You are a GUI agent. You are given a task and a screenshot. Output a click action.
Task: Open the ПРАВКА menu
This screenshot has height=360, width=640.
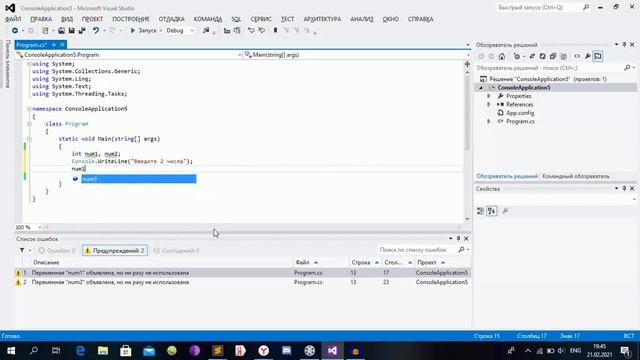click(41, 19)
